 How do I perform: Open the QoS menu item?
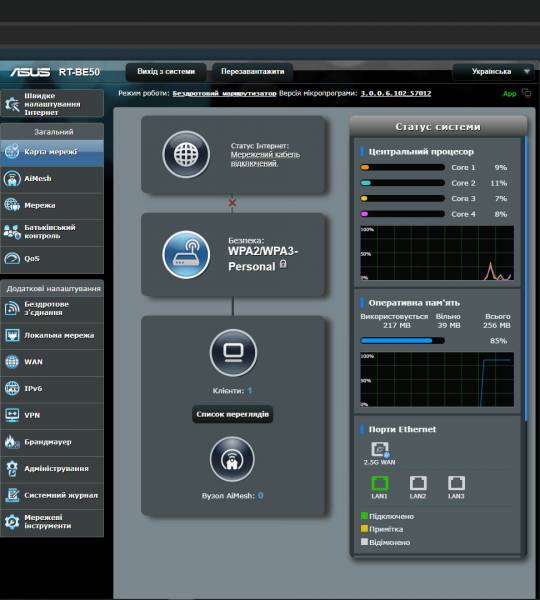point(52,259)
